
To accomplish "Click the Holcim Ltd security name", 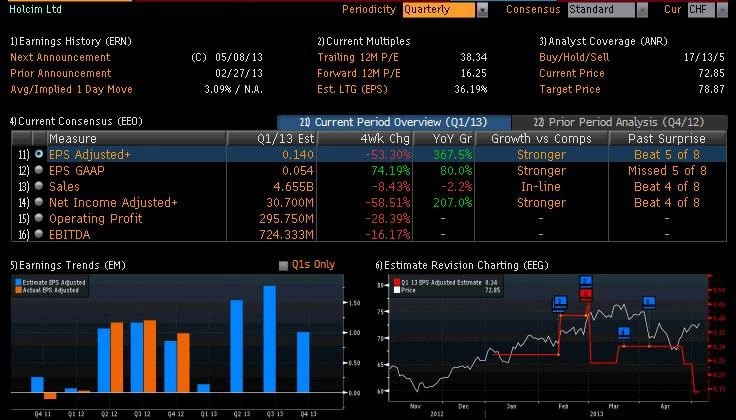I will click(x=35, y=9).
